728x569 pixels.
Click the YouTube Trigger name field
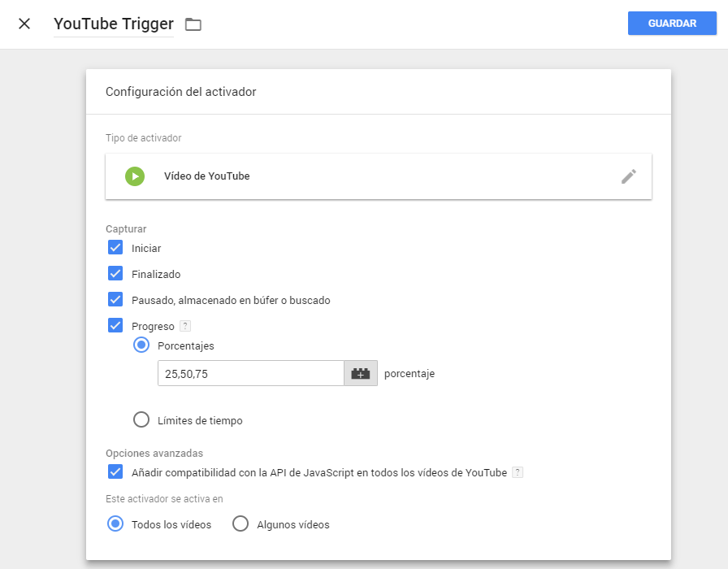114,24
